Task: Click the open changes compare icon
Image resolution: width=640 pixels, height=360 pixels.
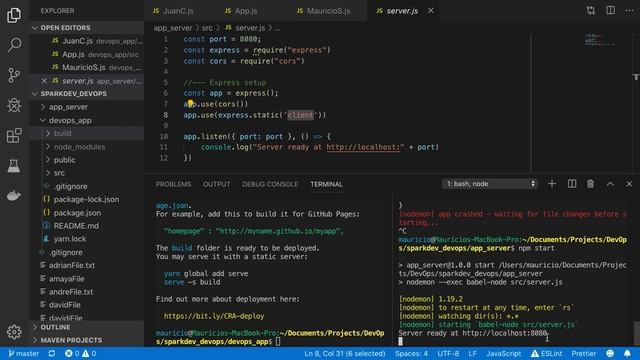Action: point(591,11)
